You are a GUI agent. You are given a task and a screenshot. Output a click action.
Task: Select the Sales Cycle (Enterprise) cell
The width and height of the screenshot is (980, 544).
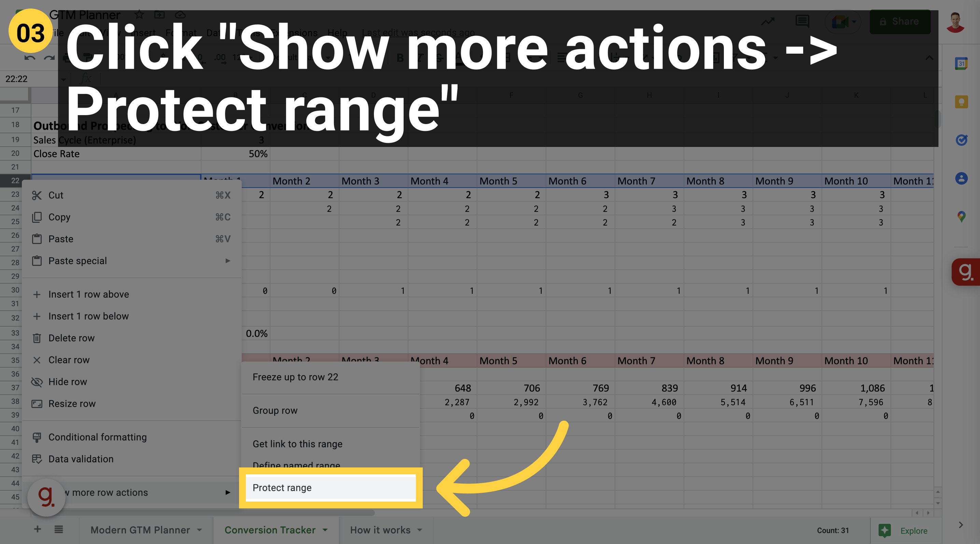click(116, 140)
